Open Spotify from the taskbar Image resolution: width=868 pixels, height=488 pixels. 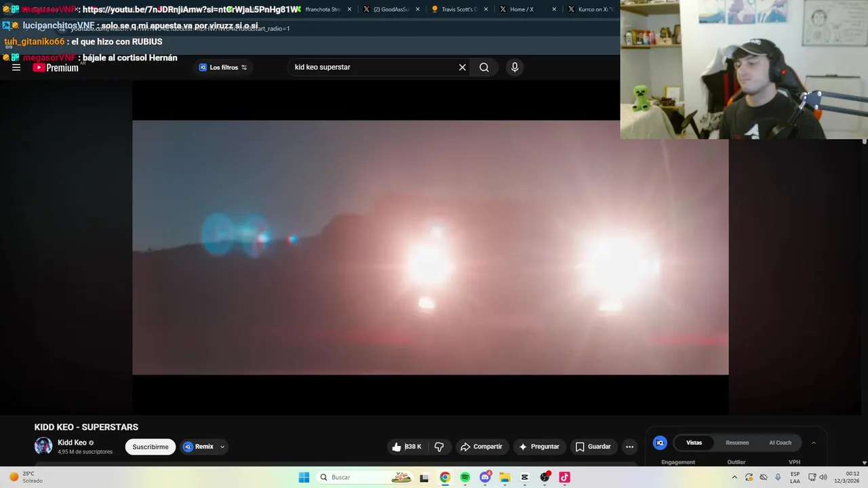[465, 477]
